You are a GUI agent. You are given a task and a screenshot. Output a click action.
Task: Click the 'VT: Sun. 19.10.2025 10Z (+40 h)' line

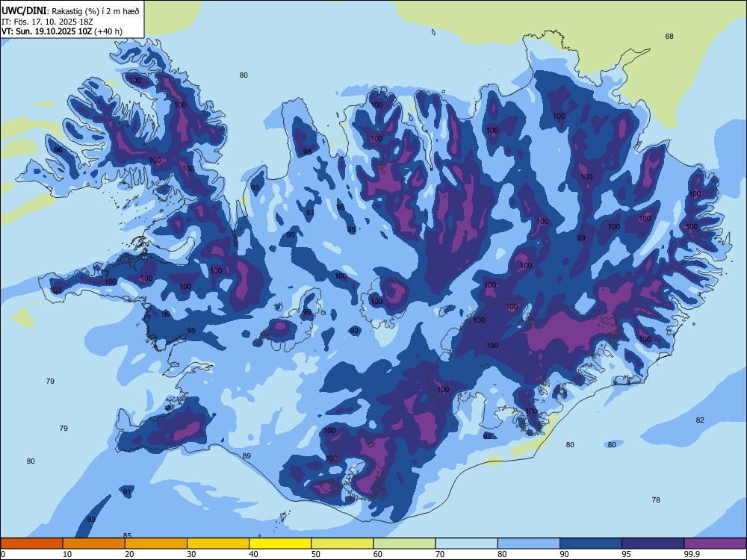pyautogui.click(x=62, y=31)
